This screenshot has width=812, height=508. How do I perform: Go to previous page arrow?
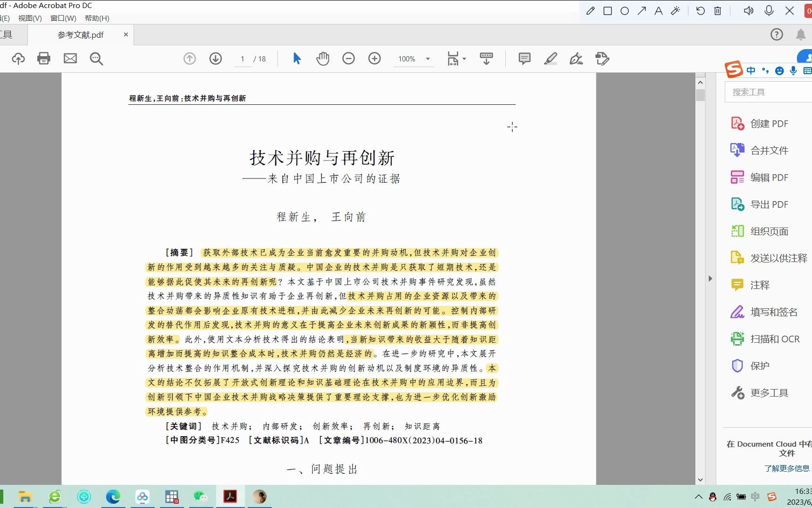(x=190, y=59)
